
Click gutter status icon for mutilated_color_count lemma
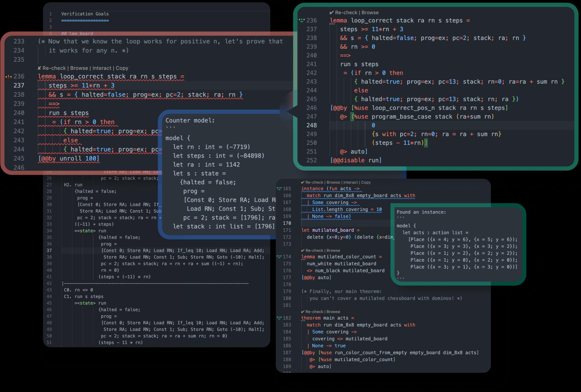(x=279, y=257)
